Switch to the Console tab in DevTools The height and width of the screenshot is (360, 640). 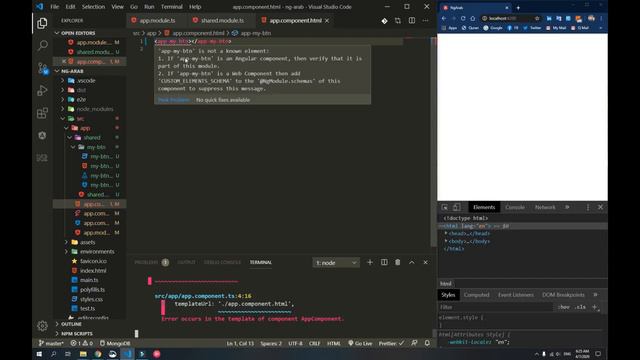coord(515,207)
